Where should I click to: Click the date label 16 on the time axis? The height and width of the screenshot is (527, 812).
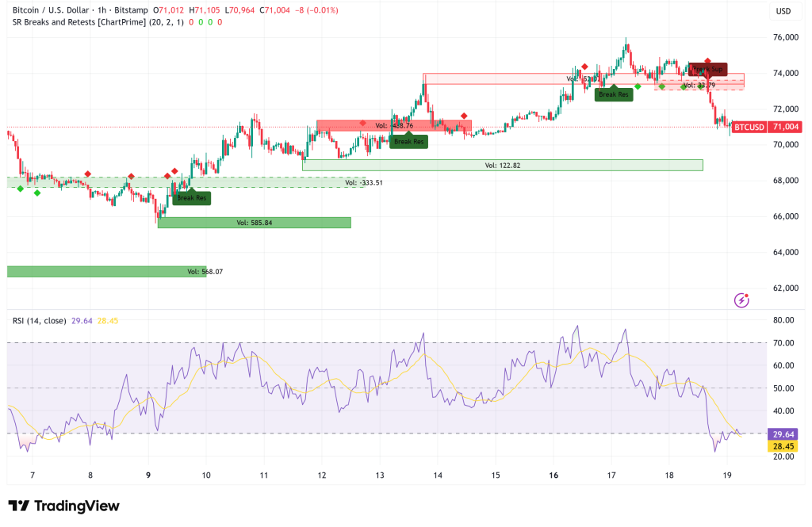point(553,475)
